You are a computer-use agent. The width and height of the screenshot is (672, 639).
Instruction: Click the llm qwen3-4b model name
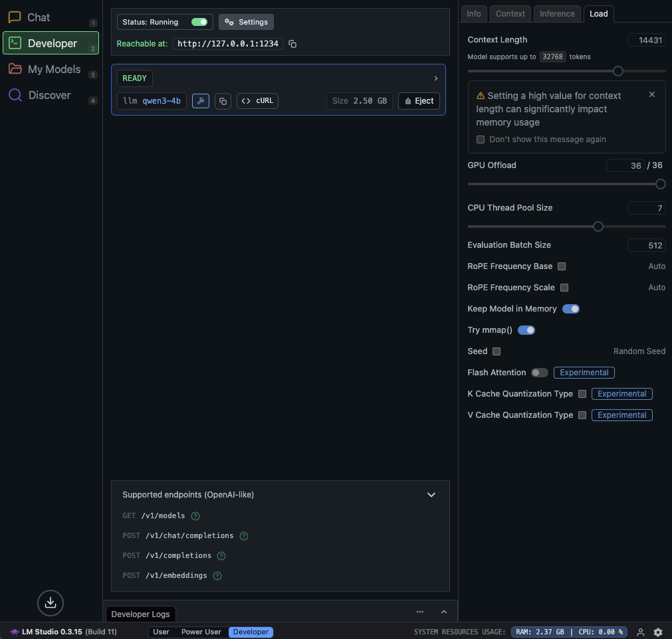coord(152,101)
